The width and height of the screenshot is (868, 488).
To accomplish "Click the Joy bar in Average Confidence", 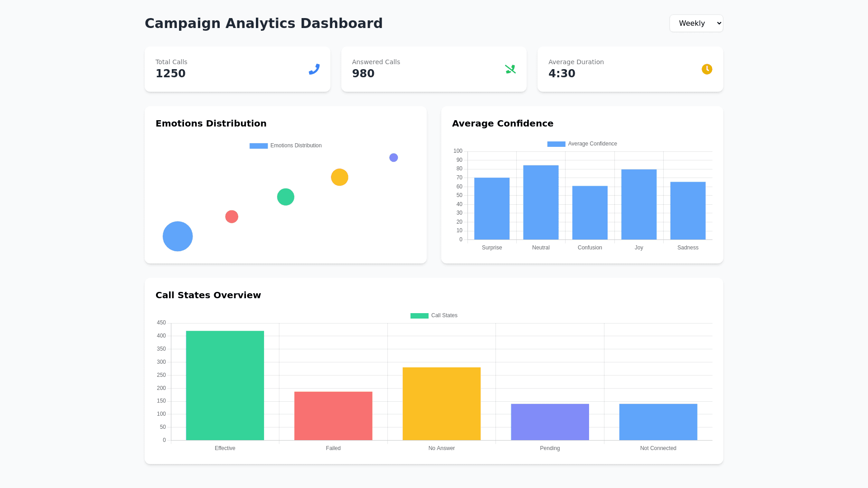I will point(639,205).
